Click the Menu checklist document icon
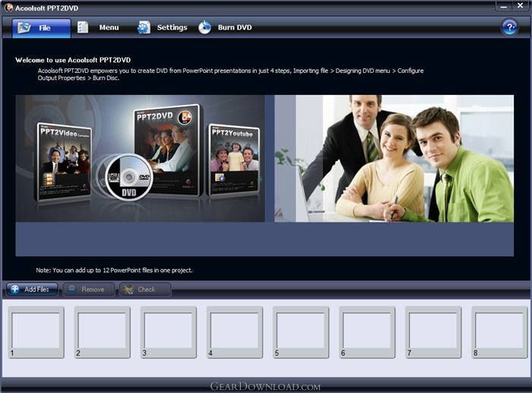Screen dimensions: 532x393 (82, 27)
